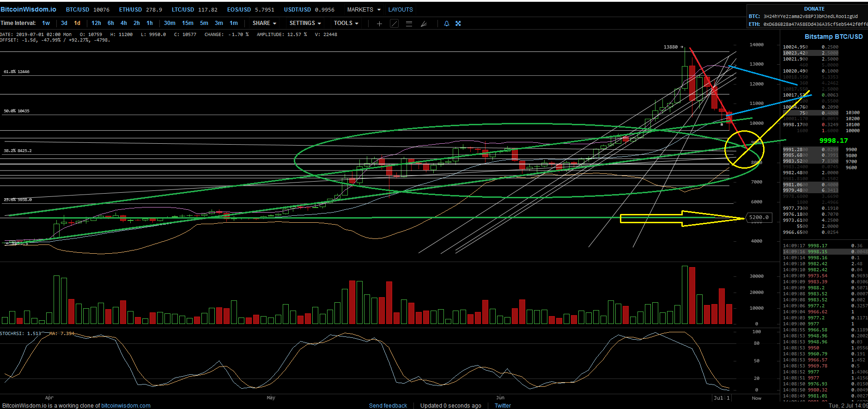Click the 25.6% 5938.0 Fibonacci label
This screenshot has width=868, height=409.
coord(18,200)
